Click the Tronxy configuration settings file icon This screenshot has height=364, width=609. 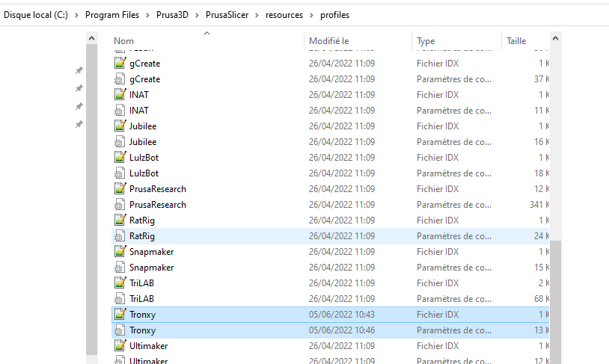[120, 330]
